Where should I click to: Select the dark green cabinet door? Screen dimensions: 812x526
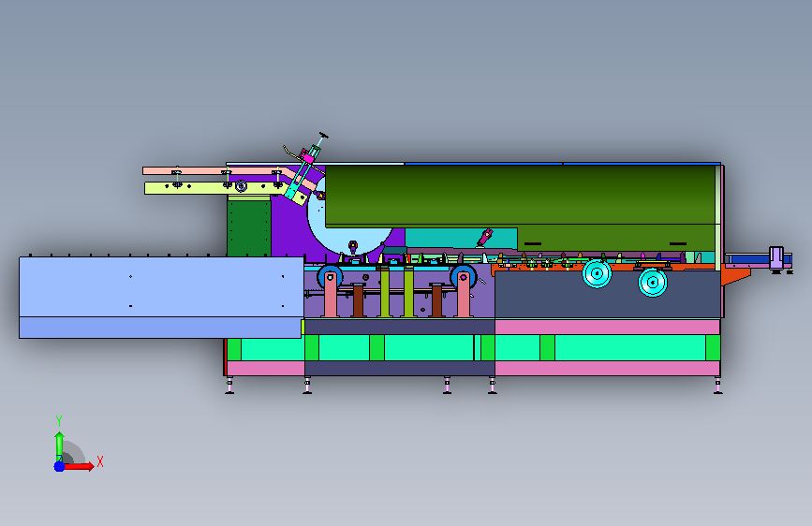249,228
